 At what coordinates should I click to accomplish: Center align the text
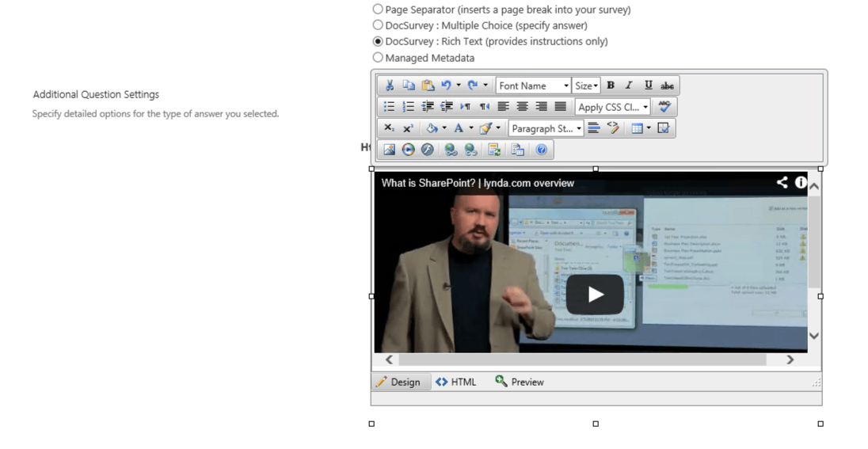[523, 106]
